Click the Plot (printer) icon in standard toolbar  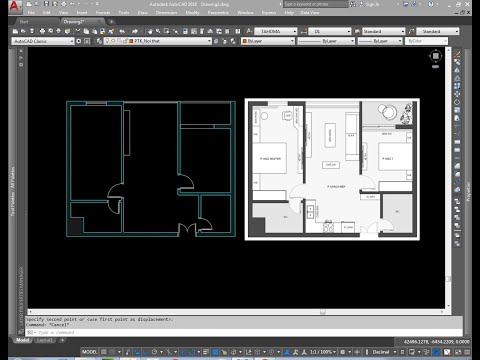coord(42,31)
